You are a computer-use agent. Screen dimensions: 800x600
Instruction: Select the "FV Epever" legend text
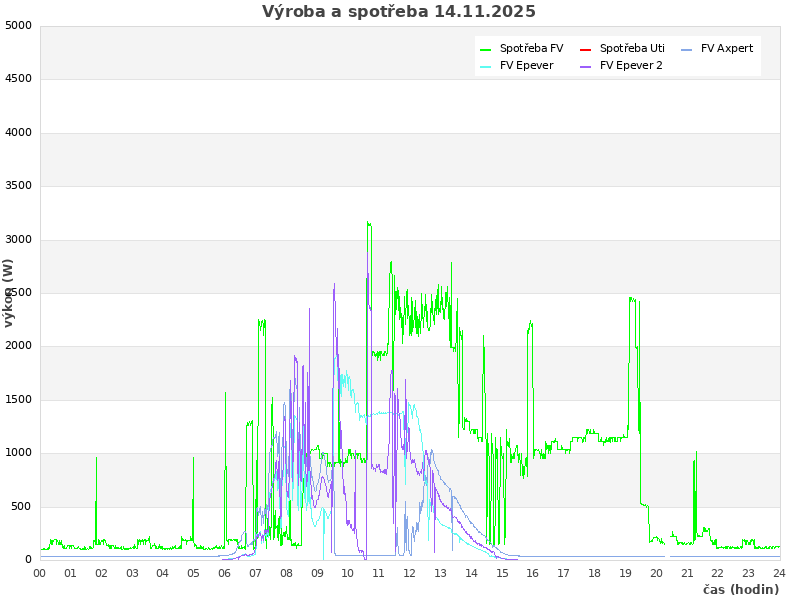tap(526, 66)
